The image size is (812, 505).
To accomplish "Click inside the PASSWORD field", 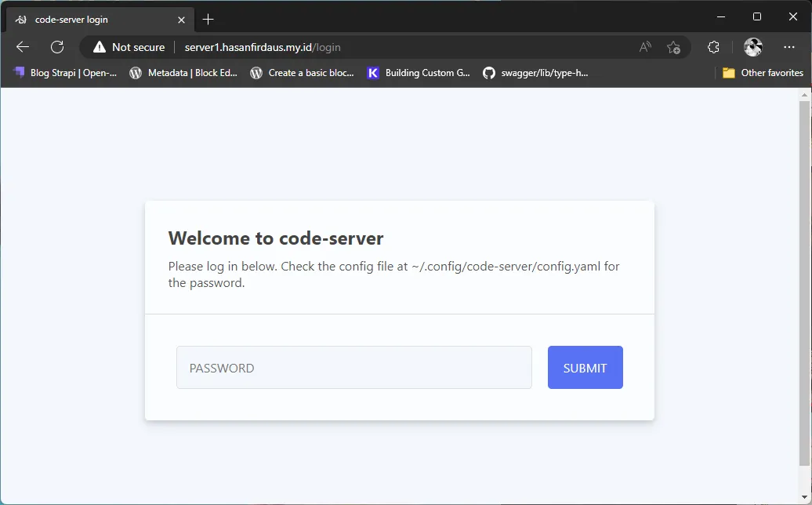I will [x=353, y=367].
